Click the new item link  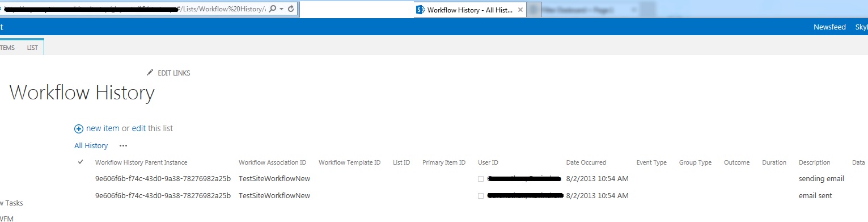(103, 128)
